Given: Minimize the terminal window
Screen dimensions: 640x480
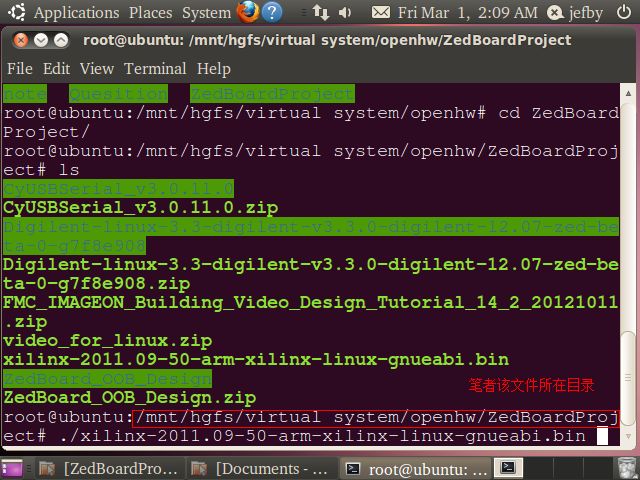Looking at the screenshot, I should tap(41, 40).
